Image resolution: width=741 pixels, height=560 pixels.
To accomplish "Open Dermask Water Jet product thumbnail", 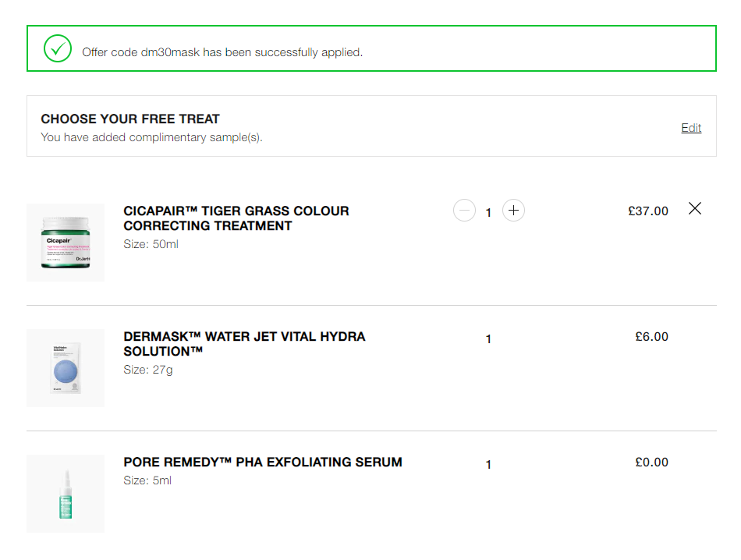I will click(66, 368).
